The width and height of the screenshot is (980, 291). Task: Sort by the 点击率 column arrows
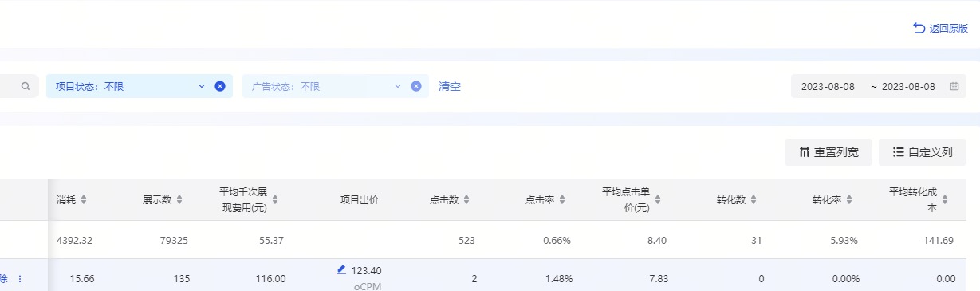(562, 200)
